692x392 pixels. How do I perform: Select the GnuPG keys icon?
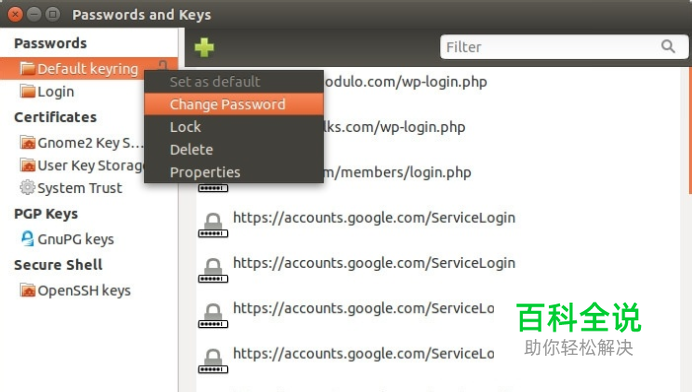(27, 238)
